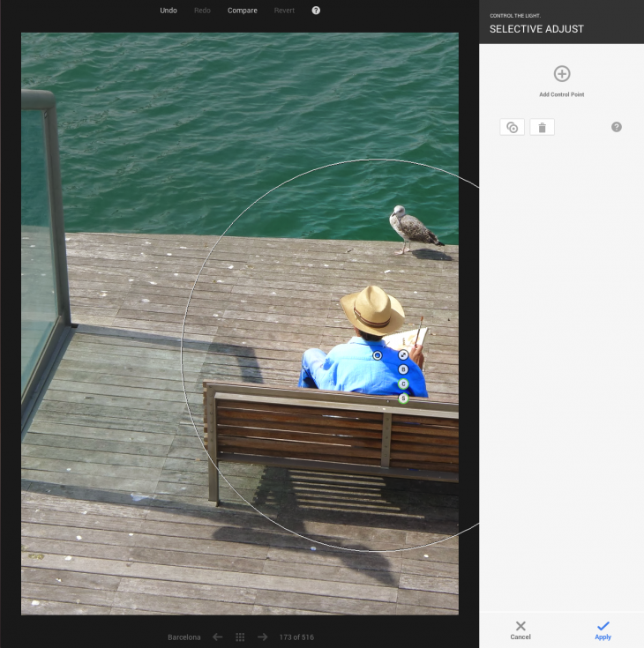Image resolution: width=644 pixels, height=648 pixels.
Task: Click Compare in the top toolbar
Action: [x=243, y=11]
